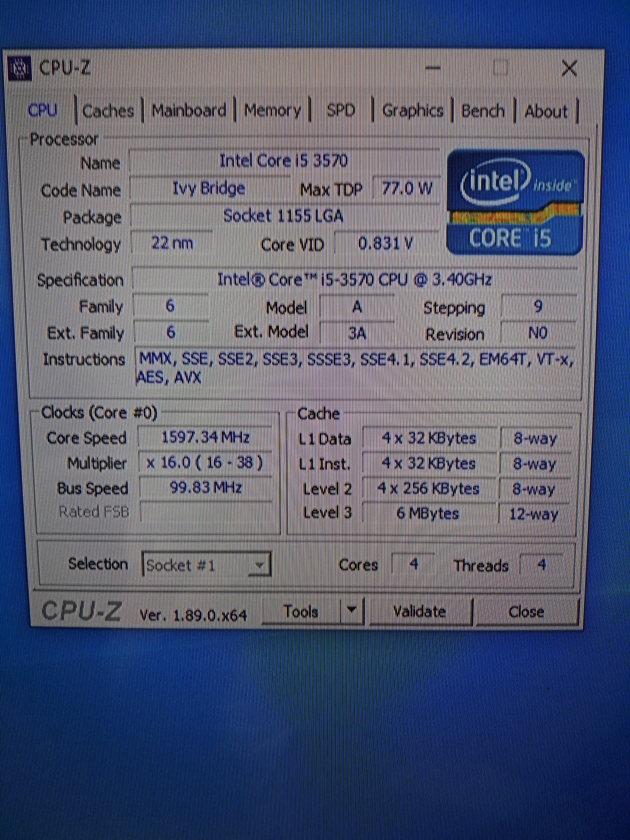Click the processor Name field
Viewport: 630px width, 840px height.
pos(284,161)
